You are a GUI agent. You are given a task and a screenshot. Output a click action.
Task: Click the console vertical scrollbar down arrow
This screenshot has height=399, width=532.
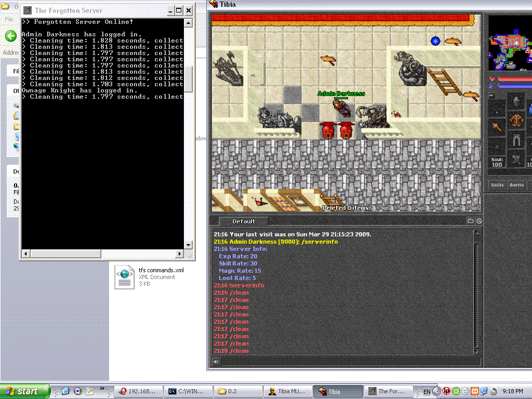pos(188,245)
